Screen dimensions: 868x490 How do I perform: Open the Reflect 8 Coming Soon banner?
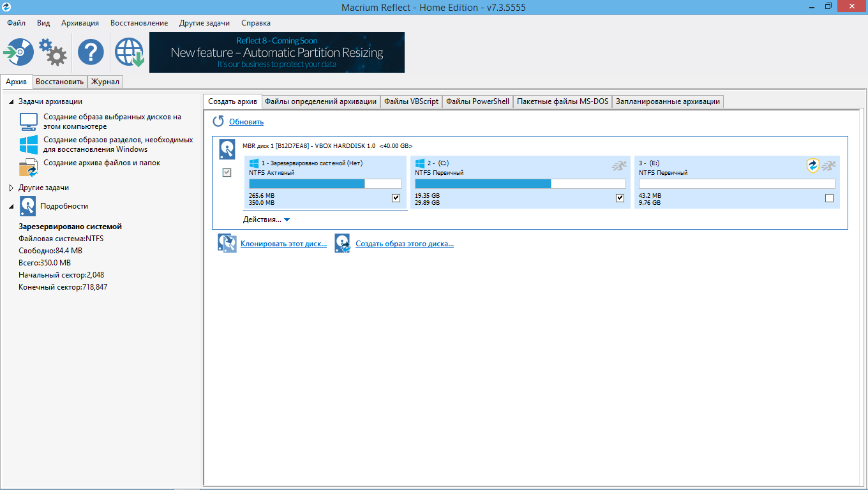pyautogui.click(x=277, y=52)
